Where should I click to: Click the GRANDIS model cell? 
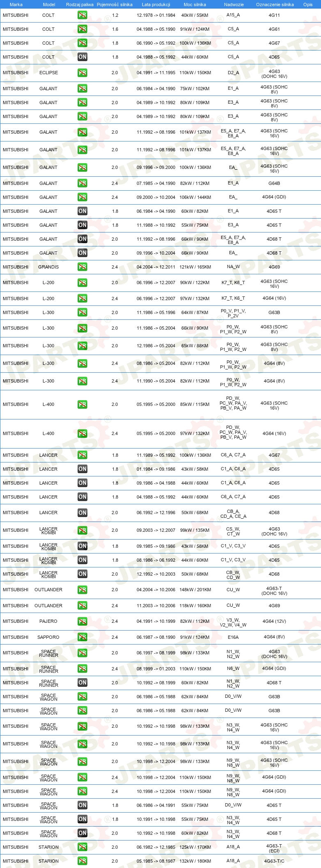click(x=48, y=267)
